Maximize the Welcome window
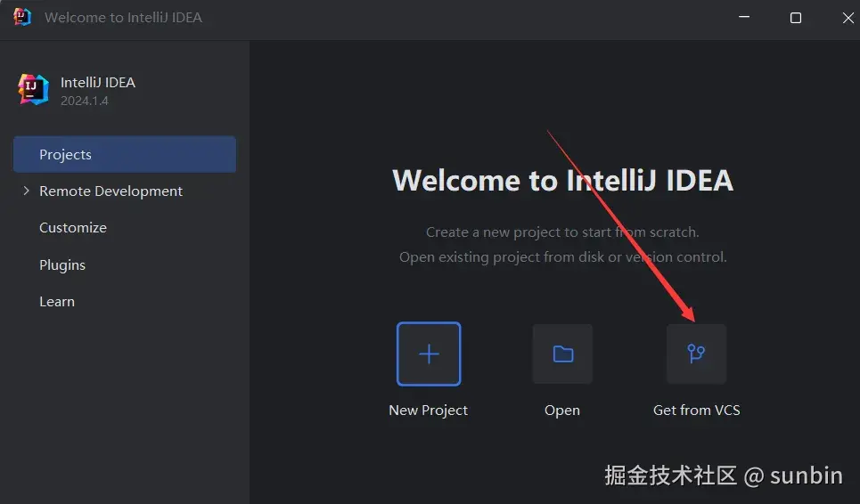 coord(796,18)
